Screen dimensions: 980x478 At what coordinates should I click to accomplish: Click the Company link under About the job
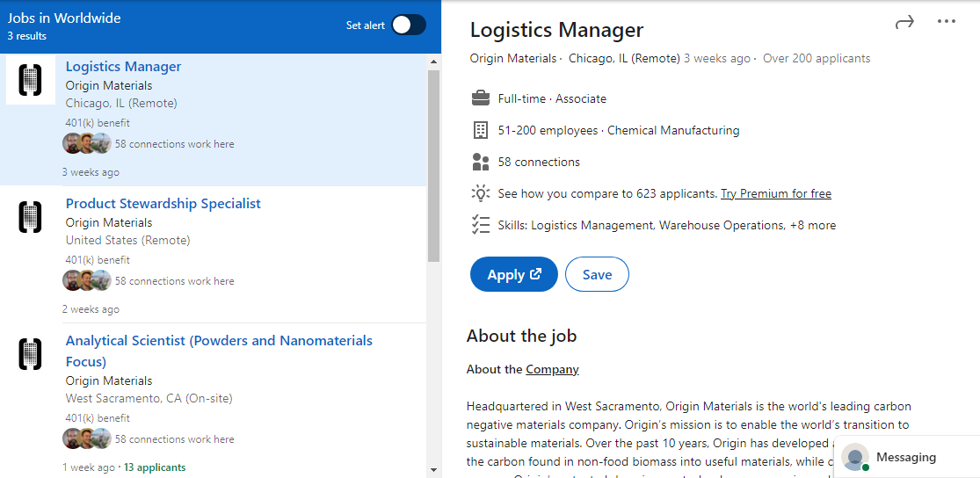coord(552,369)
